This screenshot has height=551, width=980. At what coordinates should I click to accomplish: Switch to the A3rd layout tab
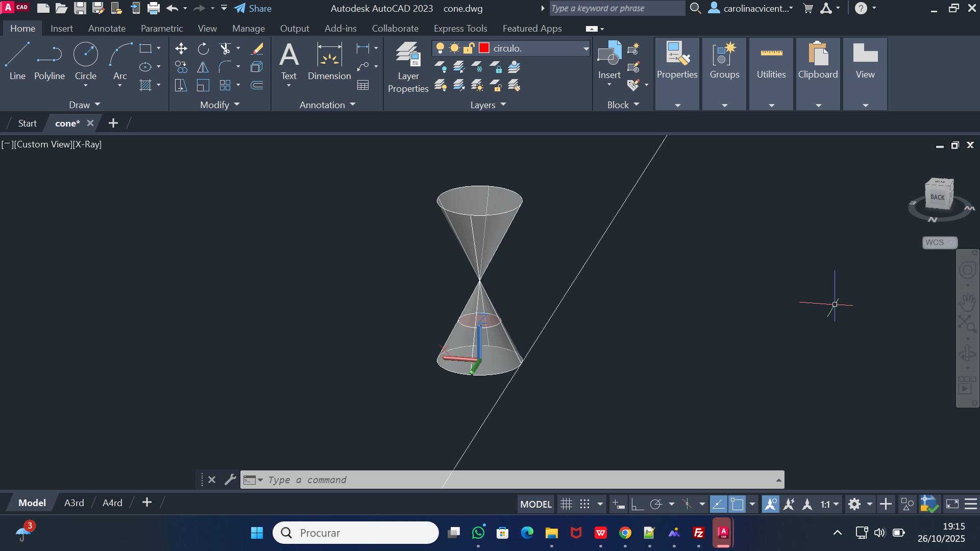pyautogui.click(x=74, y=503)
